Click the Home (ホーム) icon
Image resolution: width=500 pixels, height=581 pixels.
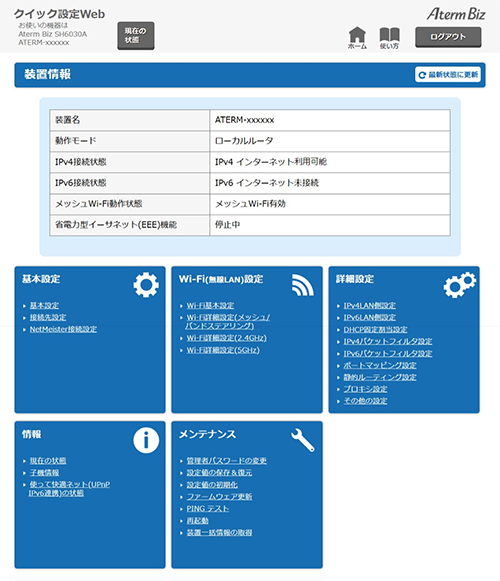coord(357,38)
